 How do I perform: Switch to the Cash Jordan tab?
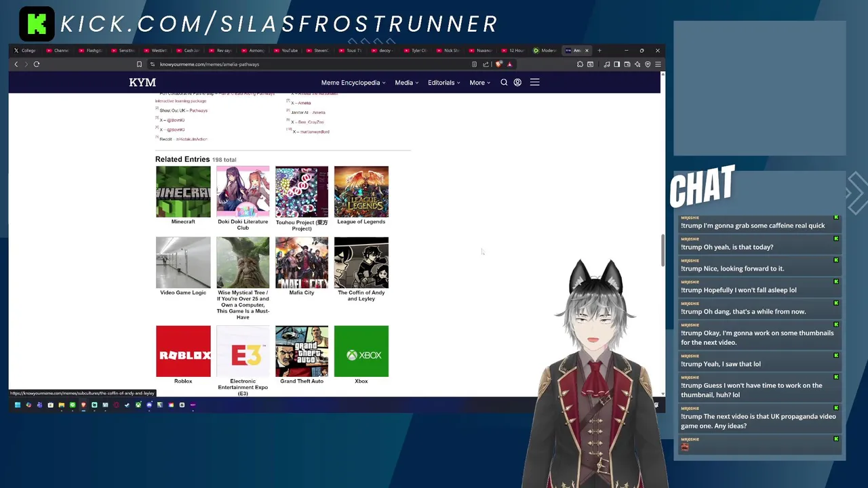point(189,50)
